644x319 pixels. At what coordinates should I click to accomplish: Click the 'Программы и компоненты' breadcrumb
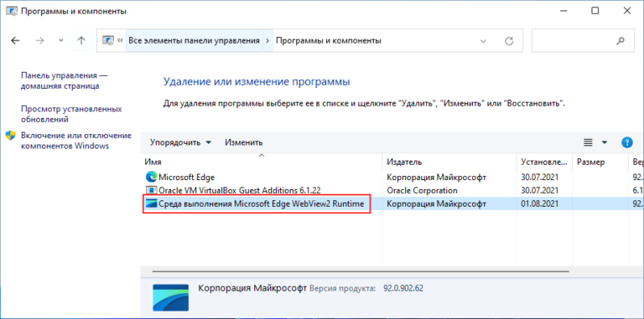(329, 40)
